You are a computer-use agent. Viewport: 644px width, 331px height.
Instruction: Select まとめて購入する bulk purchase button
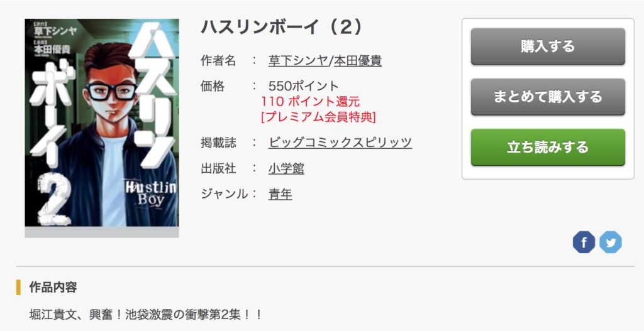[548, 97]
